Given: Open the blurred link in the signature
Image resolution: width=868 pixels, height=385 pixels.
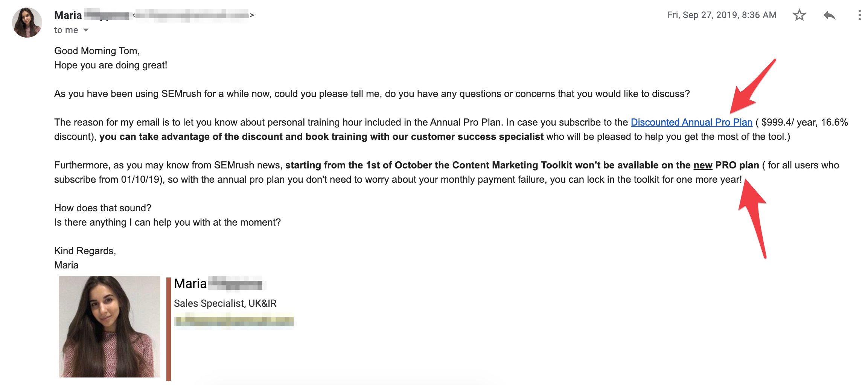Looking at the screenshot, I should [x=234, y=321].
